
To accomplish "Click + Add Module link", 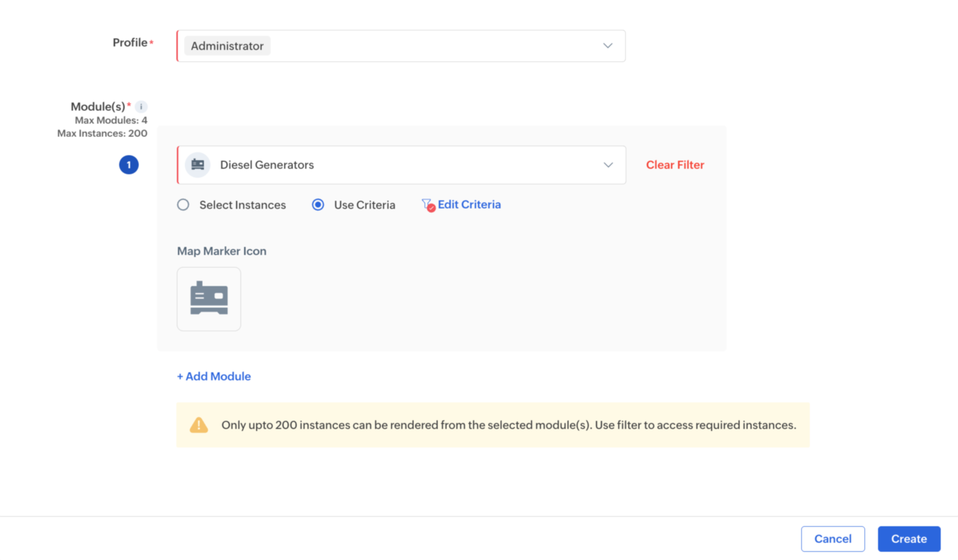I will (x=214, y=377).
